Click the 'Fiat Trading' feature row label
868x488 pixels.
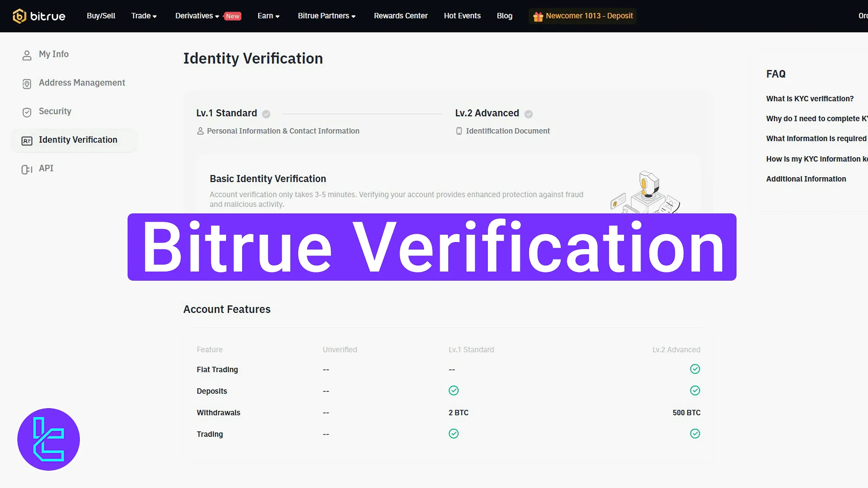[x=217, y=370]
